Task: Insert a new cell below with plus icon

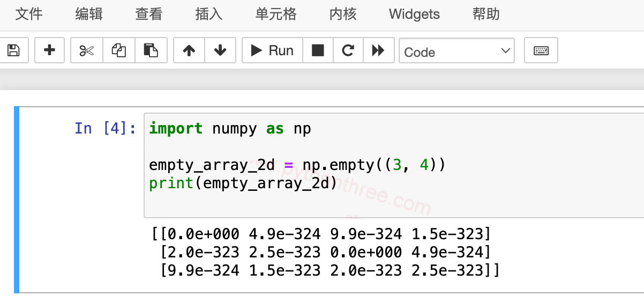Action: pos(50,50)
